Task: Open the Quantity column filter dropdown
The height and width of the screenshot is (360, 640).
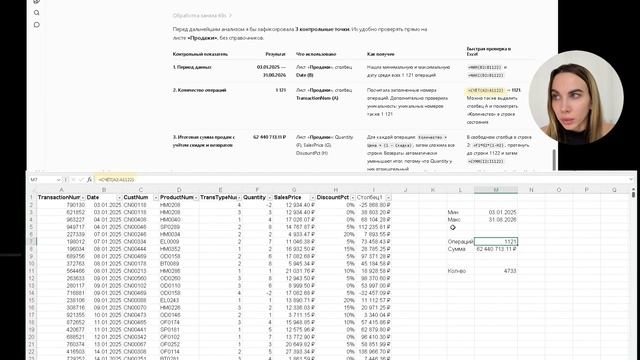Action: [269, 198]
